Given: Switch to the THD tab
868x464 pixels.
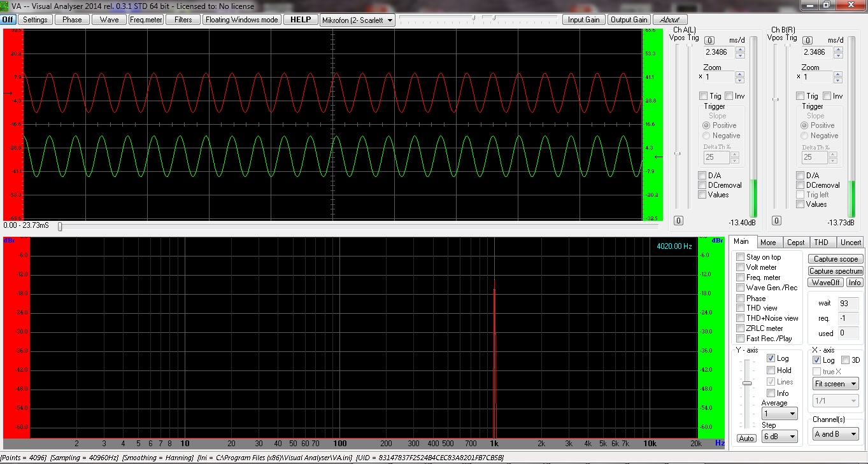Looking at the screenshot, I should 822,243.
